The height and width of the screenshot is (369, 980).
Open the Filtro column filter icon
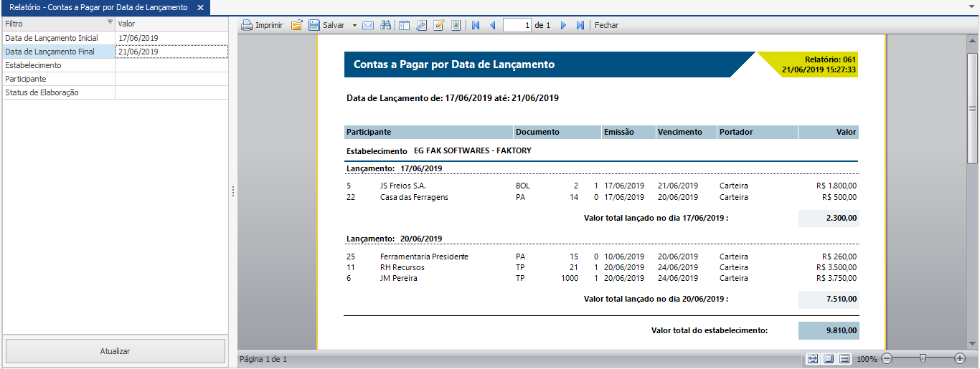point(110,23)
